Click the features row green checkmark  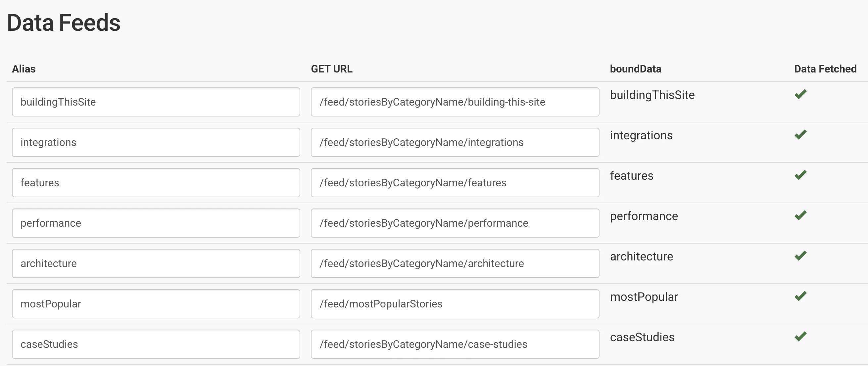800,175
